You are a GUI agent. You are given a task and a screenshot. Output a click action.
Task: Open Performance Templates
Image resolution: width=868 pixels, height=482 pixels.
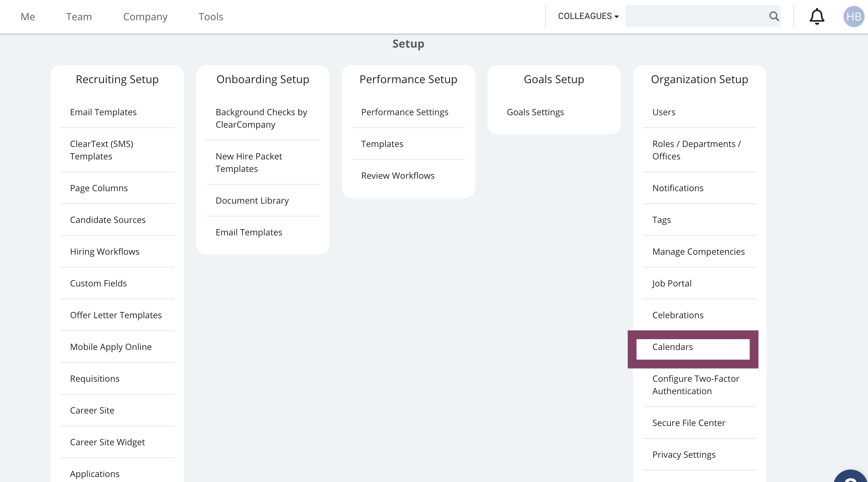(x=382, y=144)
